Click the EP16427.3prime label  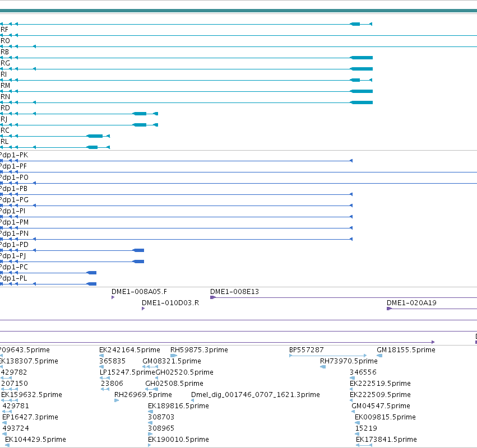[30, 417]
